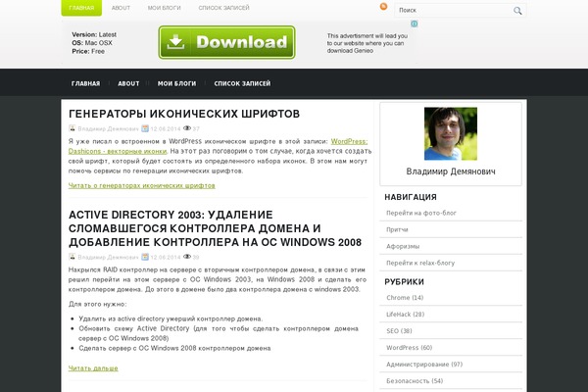Open the LifeHack (28) category

click(406, 315)
